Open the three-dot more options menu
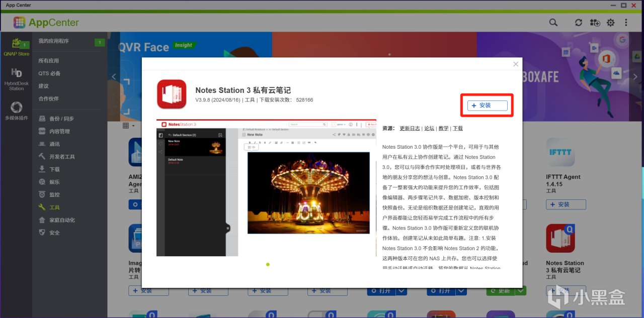The height and width of the screenshot is (318, 644). pyautogui.click(x=626, y=23)
